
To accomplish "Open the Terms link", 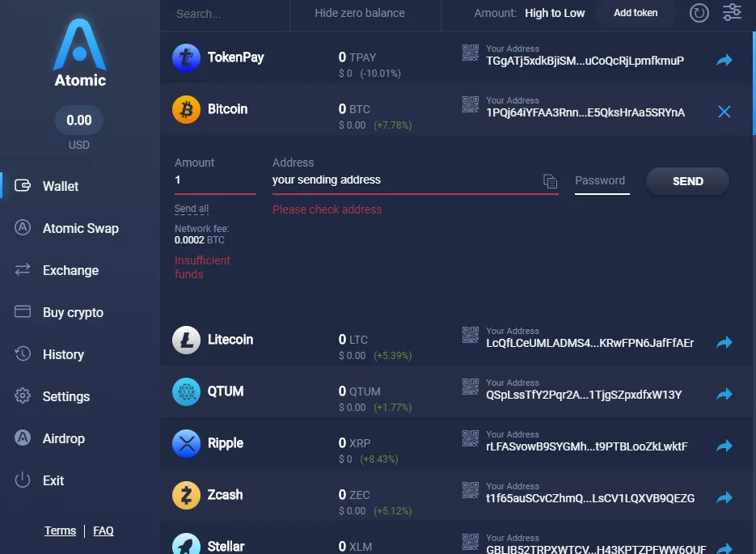I will [61, 531].
